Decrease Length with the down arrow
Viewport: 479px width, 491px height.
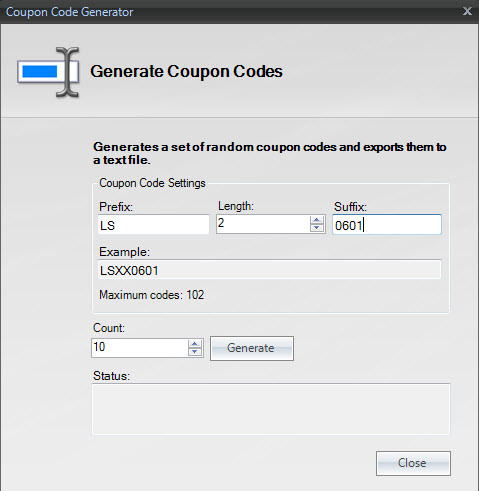tap(317, 228)
